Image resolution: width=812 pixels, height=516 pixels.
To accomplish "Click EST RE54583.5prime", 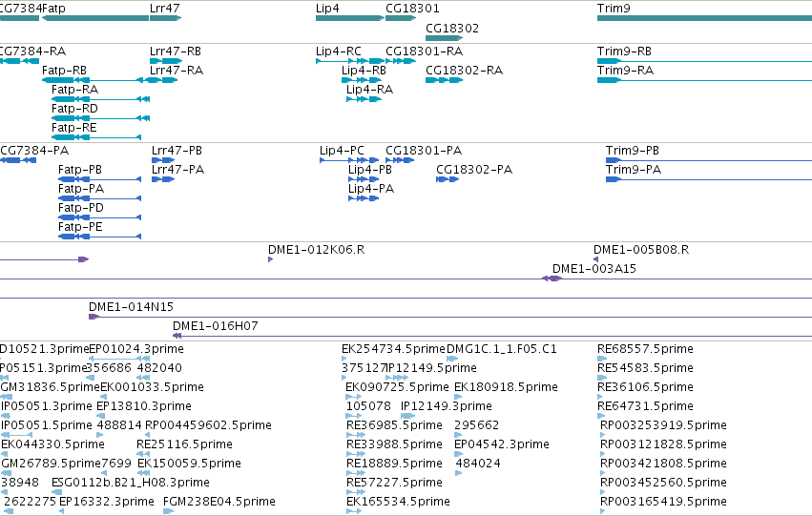I will 645,368.
